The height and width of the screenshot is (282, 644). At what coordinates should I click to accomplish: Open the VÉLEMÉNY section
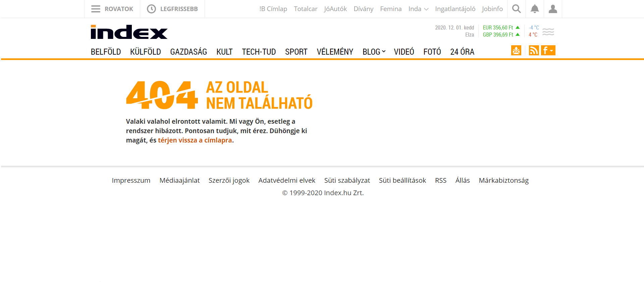pyautogui.click(x=335, y=52)
